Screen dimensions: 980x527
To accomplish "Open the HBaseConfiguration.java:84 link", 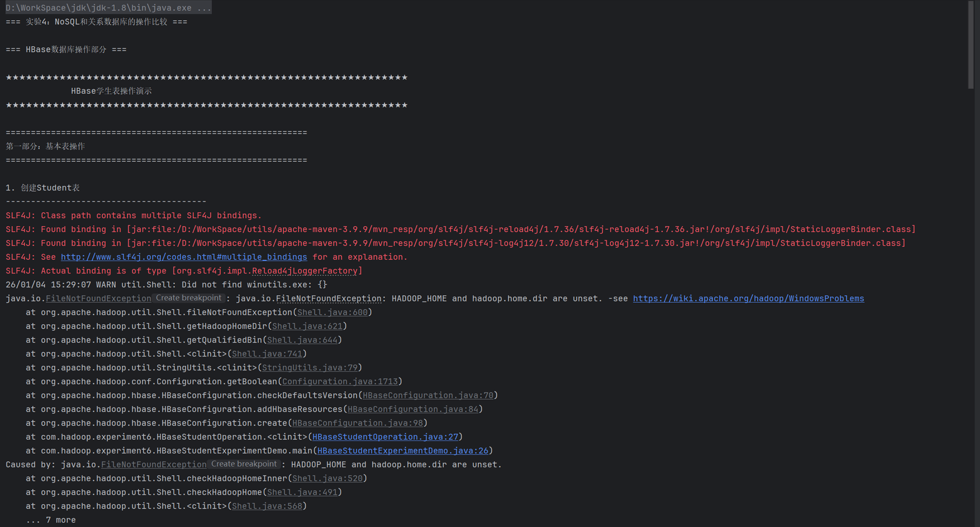I will coord(413,409).
